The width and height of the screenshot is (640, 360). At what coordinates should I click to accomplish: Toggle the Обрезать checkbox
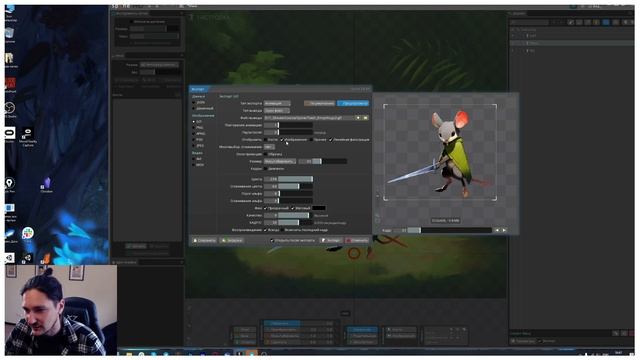[x=266, y=154]
